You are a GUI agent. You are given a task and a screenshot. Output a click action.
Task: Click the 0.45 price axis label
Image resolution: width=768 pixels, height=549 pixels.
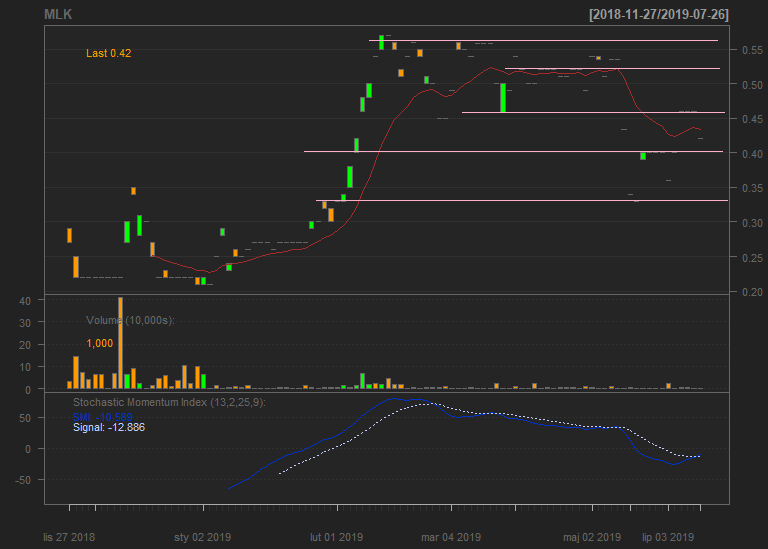pos(752,119)
